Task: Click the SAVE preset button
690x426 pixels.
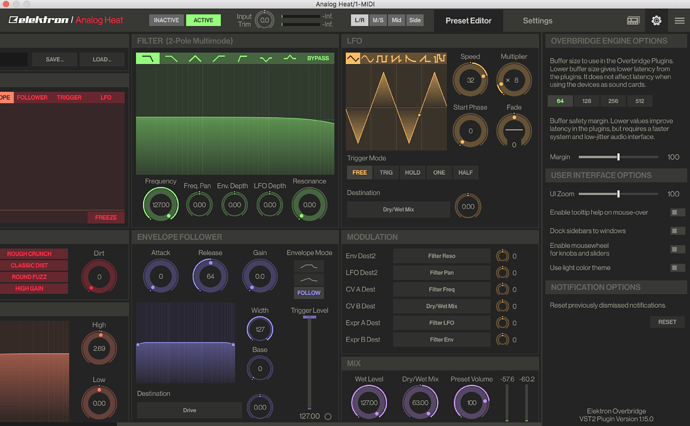Action: coord(55,59)
